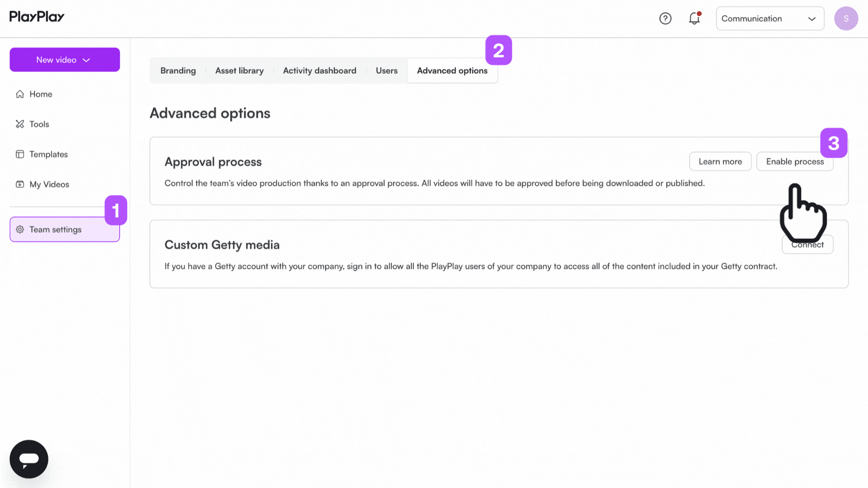Open the chat support bubble
This screenshot has width=868, height=488.
(29, 459)
